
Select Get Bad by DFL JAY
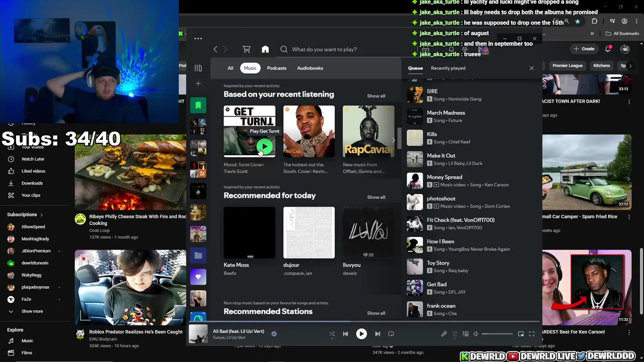tap(470, 288)
